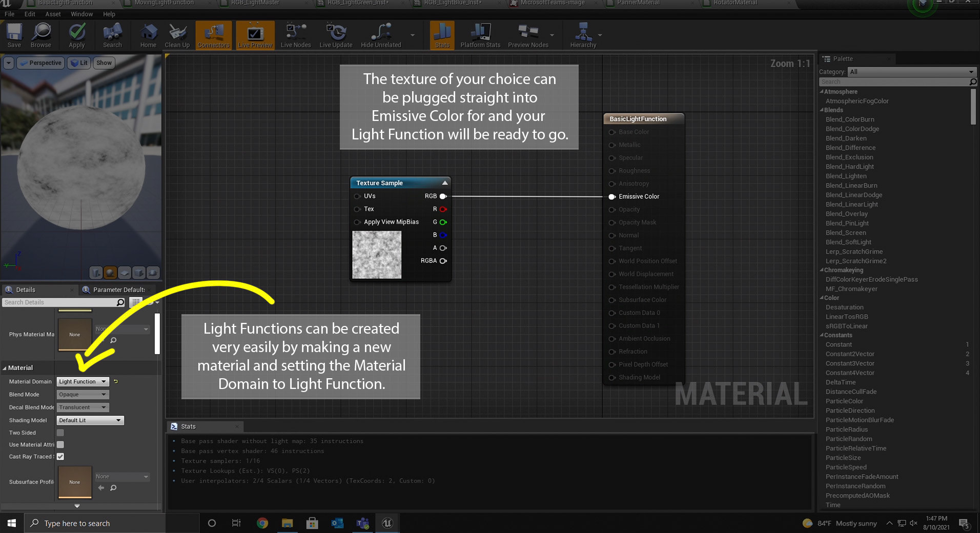Open Palette Category dropdown
The image size is (980, 533).
tap(911, 72)
